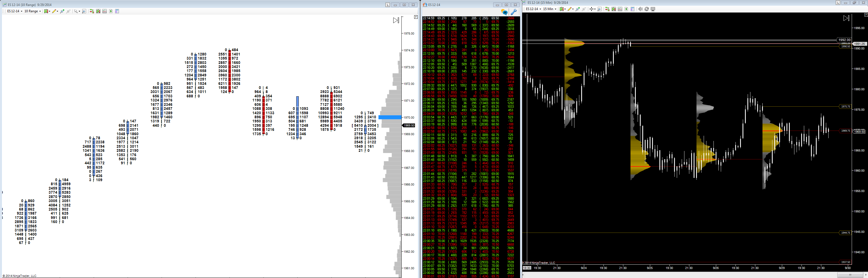Click the chat bubbles icon in the ES 12-14 tape window

[504, 12]
